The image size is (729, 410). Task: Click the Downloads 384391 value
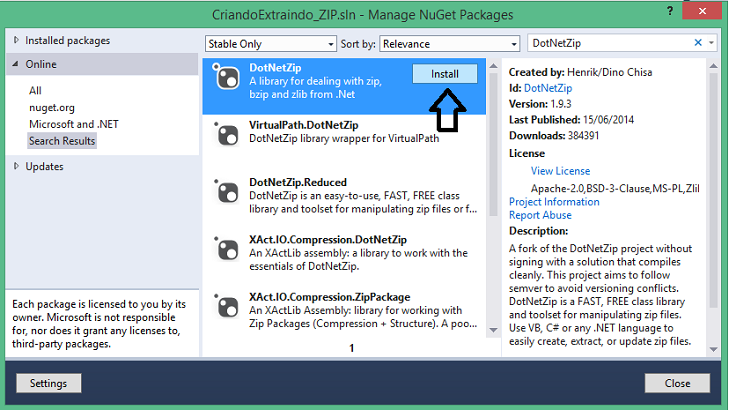[x=583, y=136]
